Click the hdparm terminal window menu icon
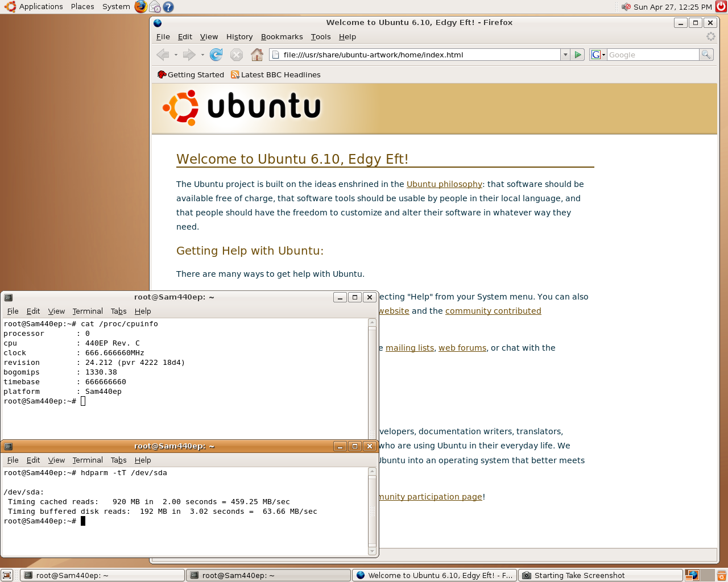The width and height of the screenshot is (728, 582). (9, 446)
